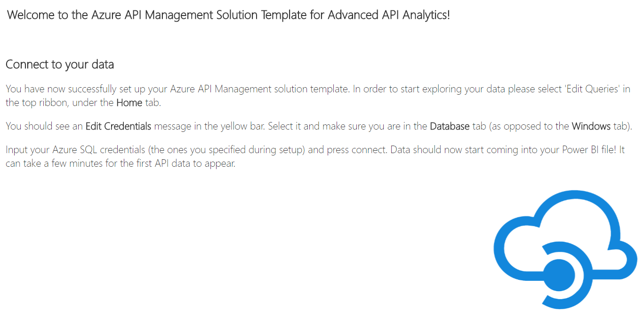Screen dimensions: 644x318
Task: Select the 'Connect to your data' heading
Action: point(60,64)
